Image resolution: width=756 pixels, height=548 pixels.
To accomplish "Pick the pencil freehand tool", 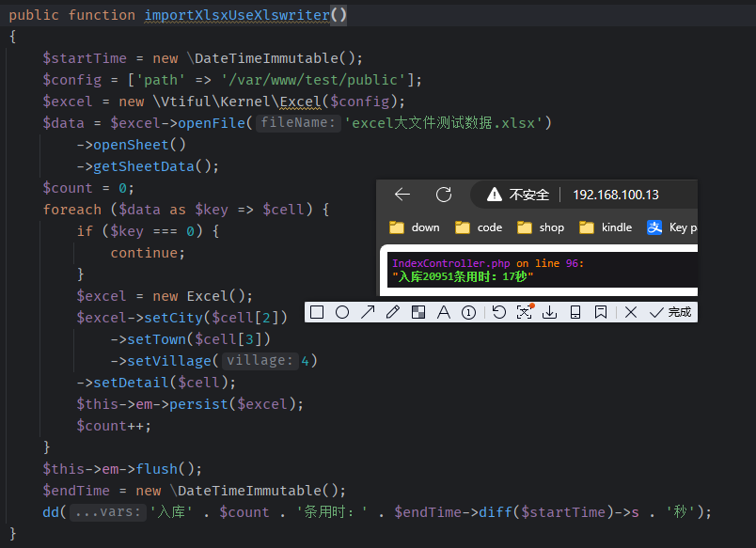I will pos(393,312).
